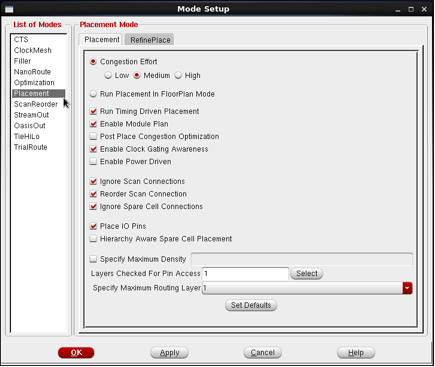Select Run Placement In FloorPlan Mode
Viewport: 435px width, 367px height.
[93, 94]
